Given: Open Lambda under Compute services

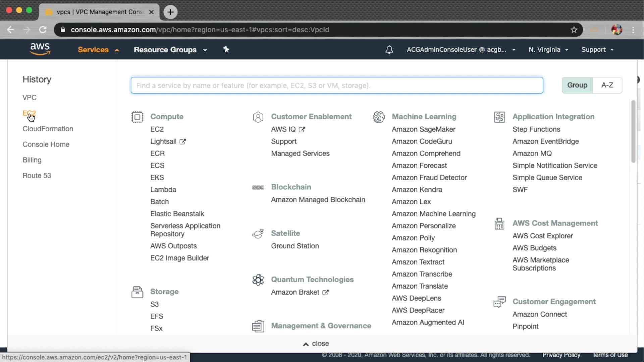Looking at the screenshot, I should [x=163, y=190].
